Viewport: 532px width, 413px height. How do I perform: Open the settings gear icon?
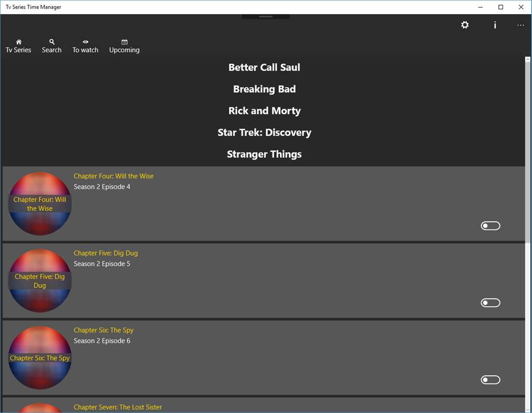tap(465, 25)
